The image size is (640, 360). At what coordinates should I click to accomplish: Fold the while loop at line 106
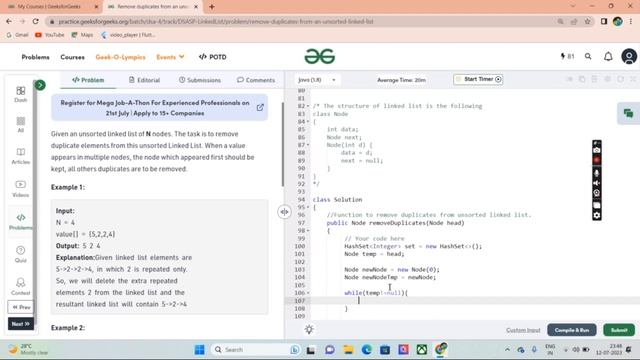[308, 293]
